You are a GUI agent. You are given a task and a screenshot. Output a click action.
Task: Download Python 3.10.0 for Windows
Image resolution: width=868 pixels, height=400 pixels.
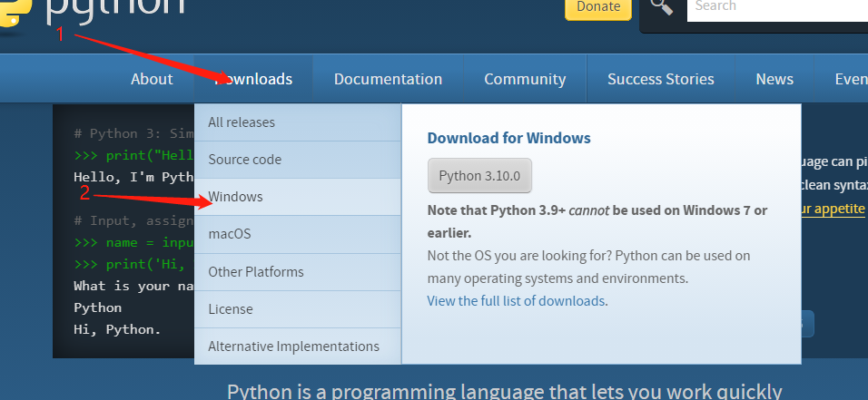point(479,176)
